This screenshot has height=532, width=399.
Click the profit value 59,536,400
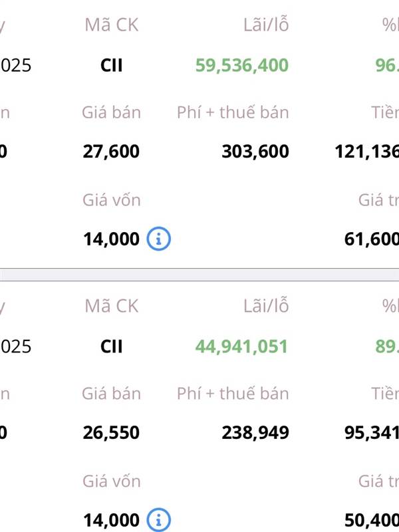(x=242, y=65)
